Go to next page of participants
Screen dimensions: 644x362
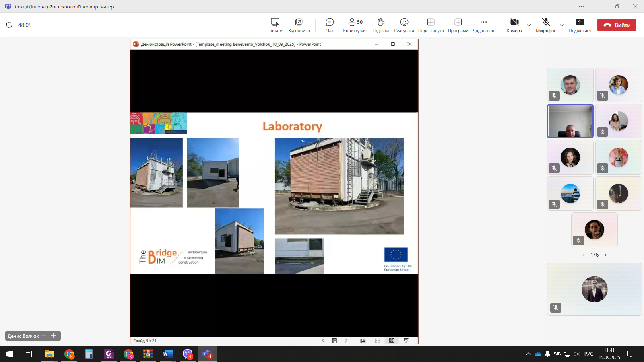click(x=605, y=255)
